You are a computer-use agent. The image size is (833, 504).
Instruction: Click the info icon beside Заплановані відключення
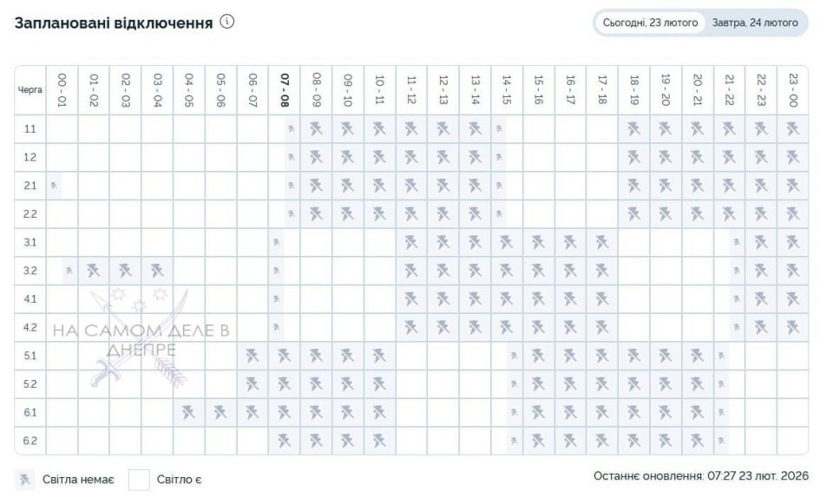pos(227,22)
